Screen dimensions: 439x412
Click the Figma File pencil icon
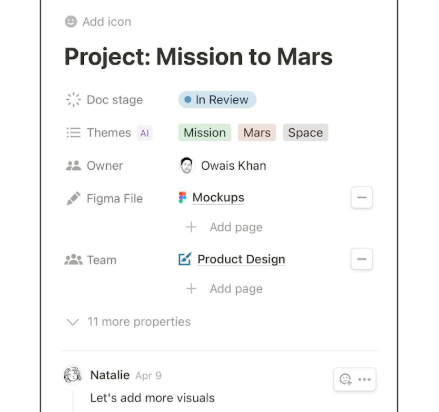(x=73, y=198)
